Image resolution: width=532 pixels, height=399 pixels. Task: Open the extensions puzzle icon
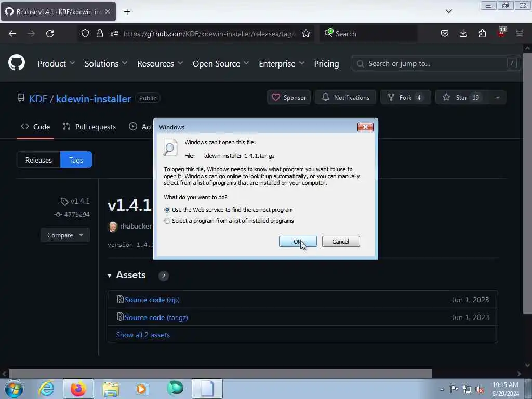[482, 34]
